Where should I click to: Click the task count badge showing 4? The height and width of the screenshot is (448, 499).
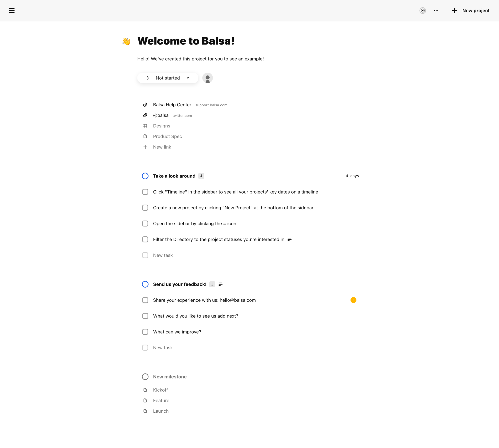pyautogui.click(x=201, y=176)
